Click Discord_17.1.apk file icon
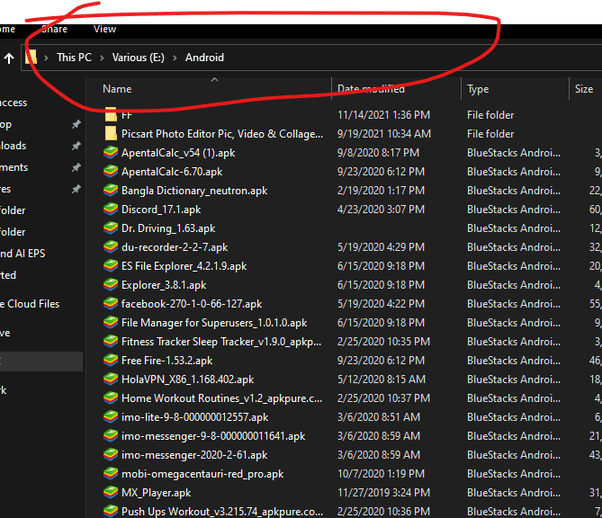The image size is (602, 518). point(111,209)
